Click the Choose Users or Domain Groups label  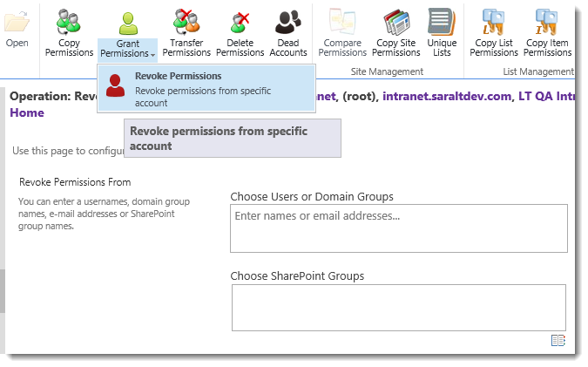point(312,197)
